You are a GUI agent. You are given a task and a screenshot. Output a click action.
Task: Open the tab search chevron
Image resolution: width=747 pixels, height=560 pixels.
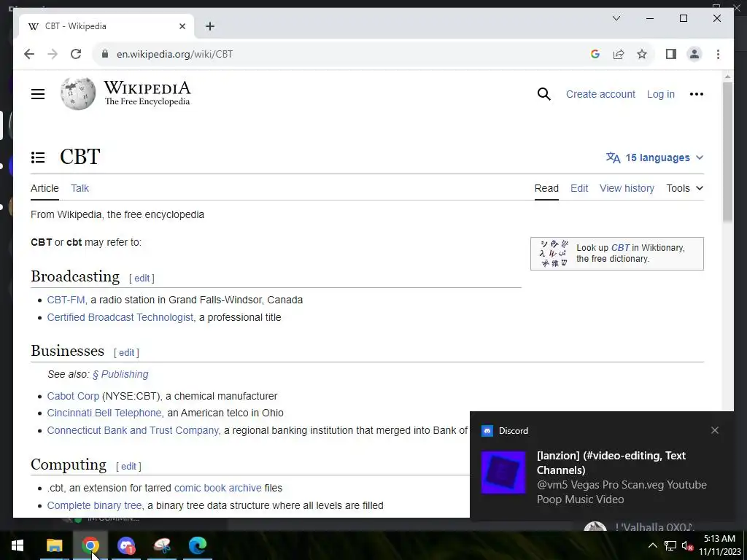point(616,18)
